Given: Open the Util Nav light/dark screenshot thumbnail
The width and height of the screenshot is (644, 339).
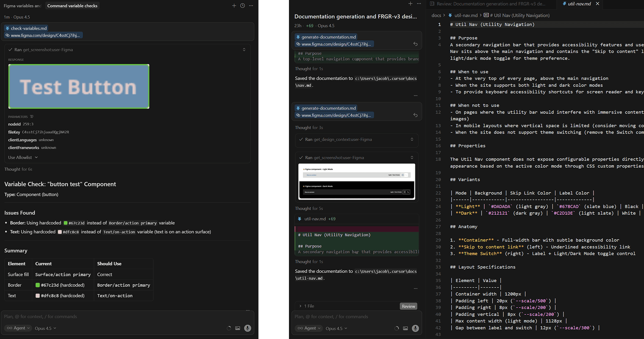Looking at the screenshot, I should click(x=357, y=181).
